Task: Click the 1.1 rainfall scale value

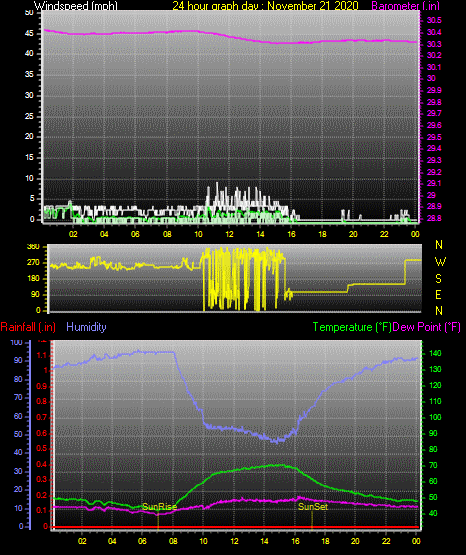Action: (x=42, y=355)
